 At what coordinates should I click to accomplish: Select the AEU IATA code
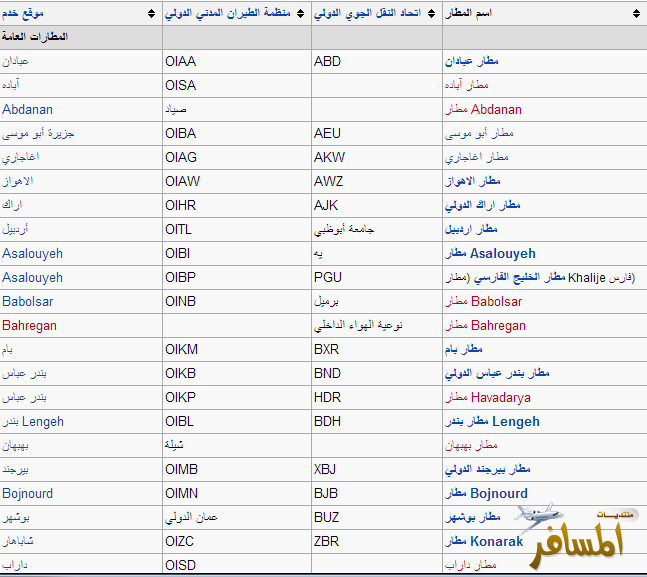pyautogui.click(x=327, y=133)
